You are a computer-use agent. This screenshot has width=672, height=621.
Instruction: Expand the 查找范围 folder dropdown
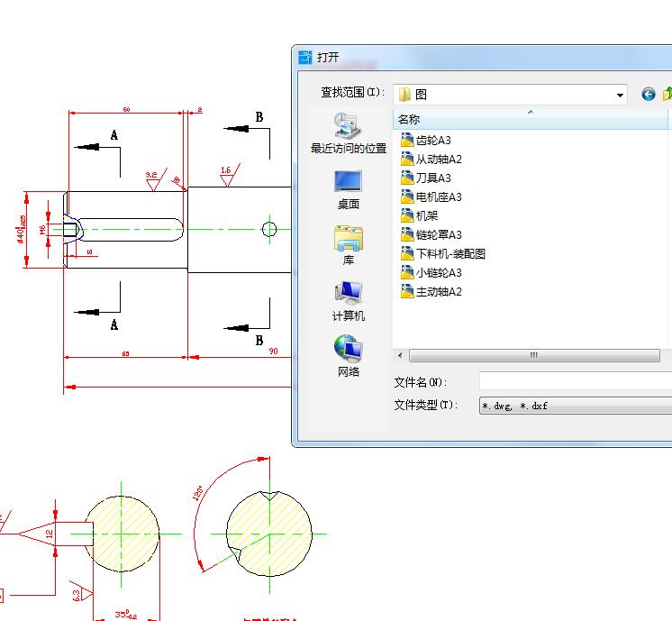point(620,95)
